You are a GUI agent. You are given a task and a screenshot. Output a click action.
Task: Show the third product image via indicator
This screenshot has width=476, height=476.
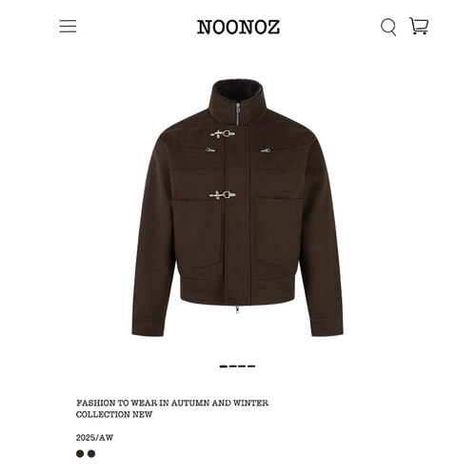(242, 367)
